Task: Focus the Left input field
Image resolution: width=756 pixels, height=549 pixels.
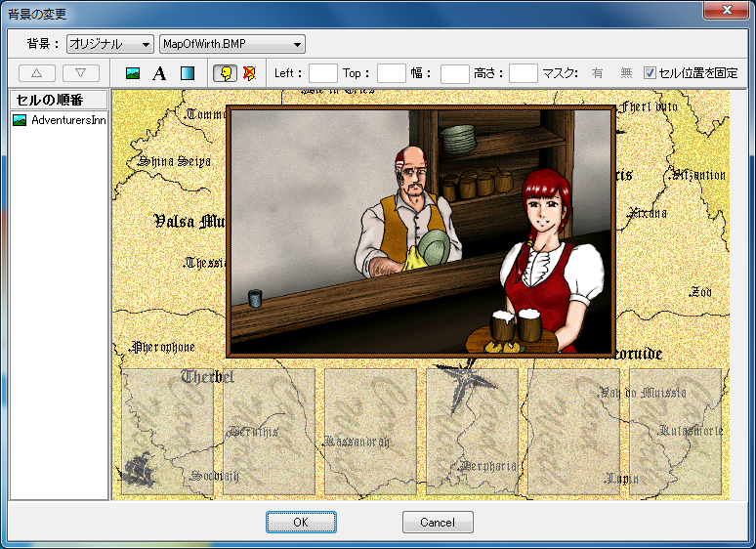Action: coord(322,73)
